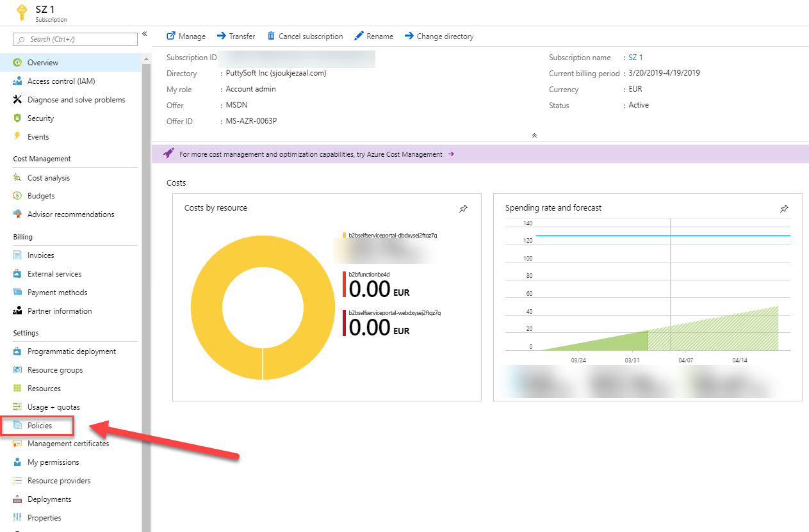The width and height of the screenshot is (809, 532).
Task: Click the yellow key subscription icon
Action: [x=20, y=12]
